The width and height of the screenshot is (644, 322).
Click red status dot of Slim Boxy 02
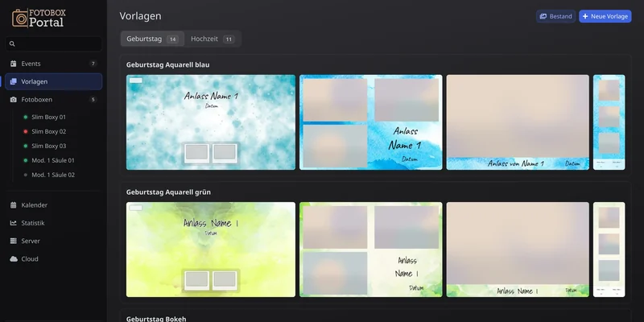(26, 131)
